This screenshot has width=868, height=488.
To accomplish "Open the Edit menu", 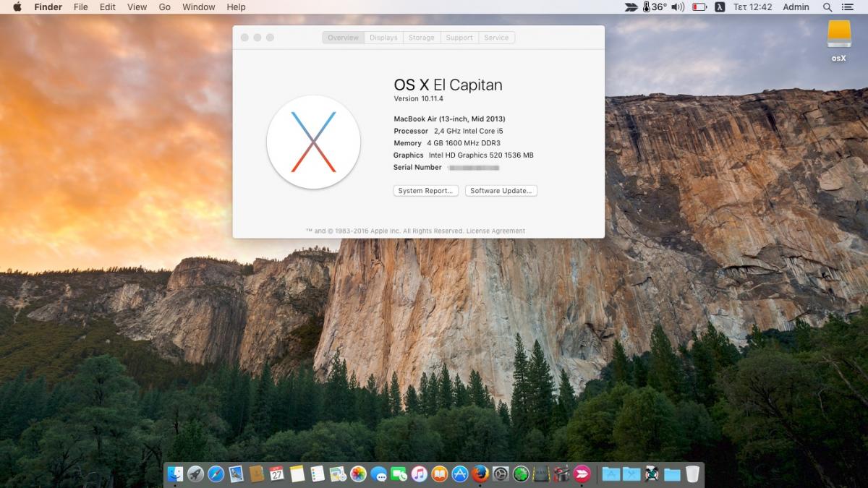I will (108, 7).
